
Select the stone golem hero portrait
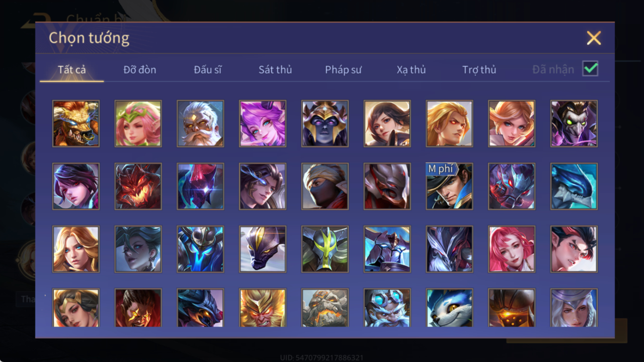pos(325,308)
